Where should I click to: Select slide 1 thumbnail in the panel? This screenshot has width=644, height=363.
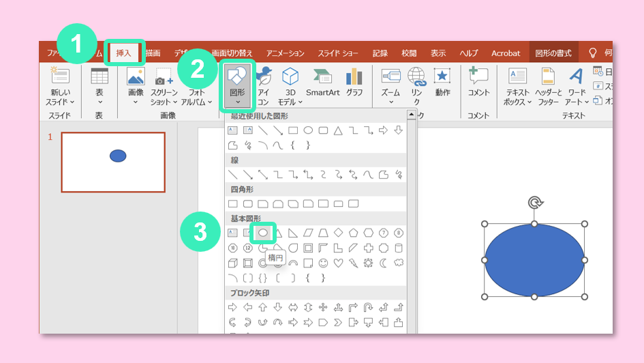113,162
